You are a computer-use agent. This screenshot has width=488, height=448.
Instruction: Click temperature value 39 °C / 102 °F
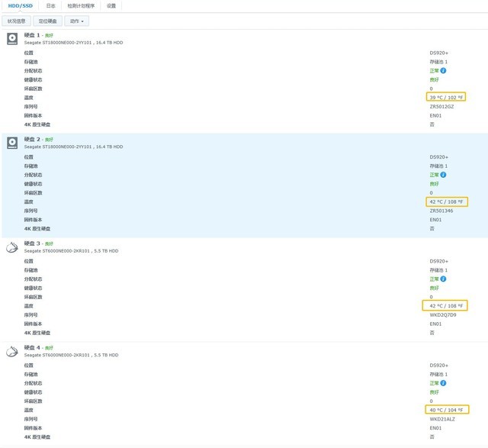(446, 98)
